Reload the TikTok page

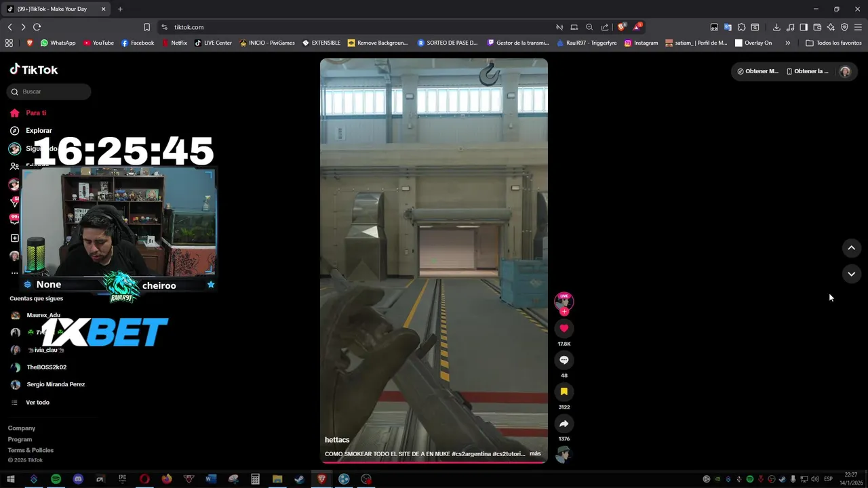pos(37,27)
